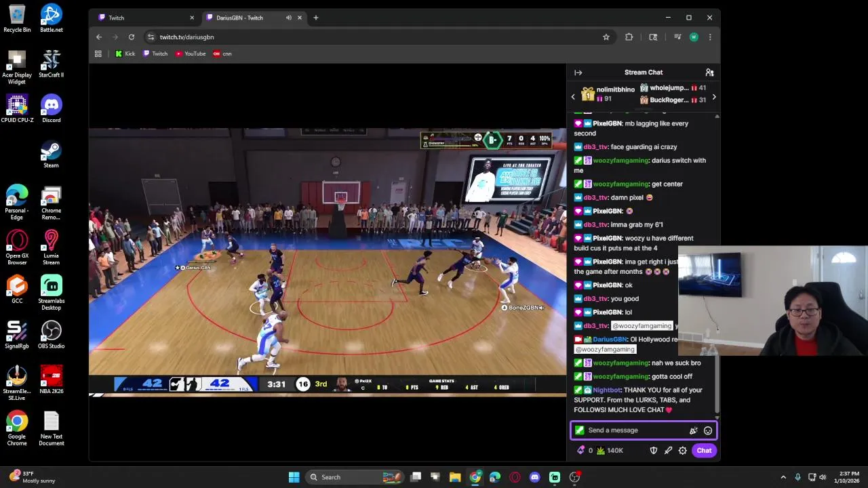
Task: Open wholejump gifter entry
Action: click(x=673, y=88)
